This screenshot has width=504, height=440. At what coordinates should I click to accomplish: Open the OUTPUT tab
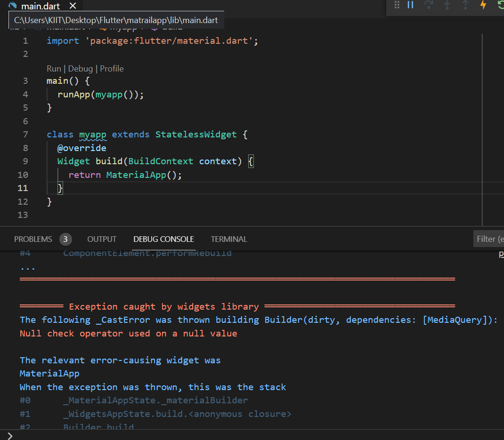coord(102,239)
